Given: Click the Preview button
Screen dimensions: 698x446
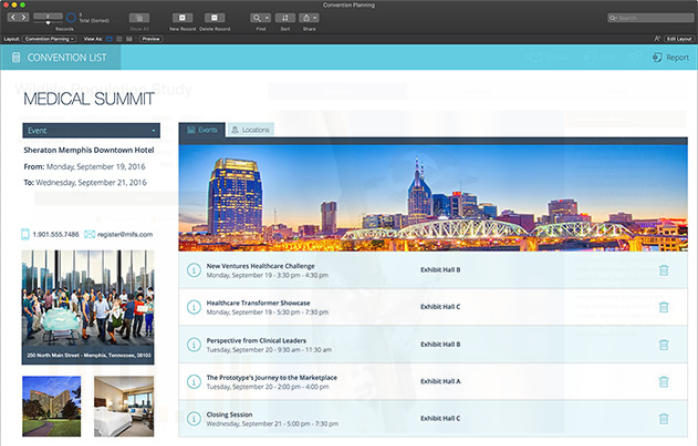Looking at the screenshot, I should click(151, 39).
